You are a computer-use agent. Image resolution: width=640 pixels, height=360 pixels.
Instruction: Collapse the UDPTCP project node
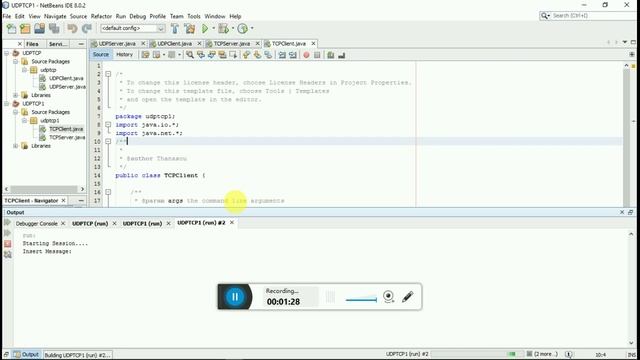coord(7,53)
